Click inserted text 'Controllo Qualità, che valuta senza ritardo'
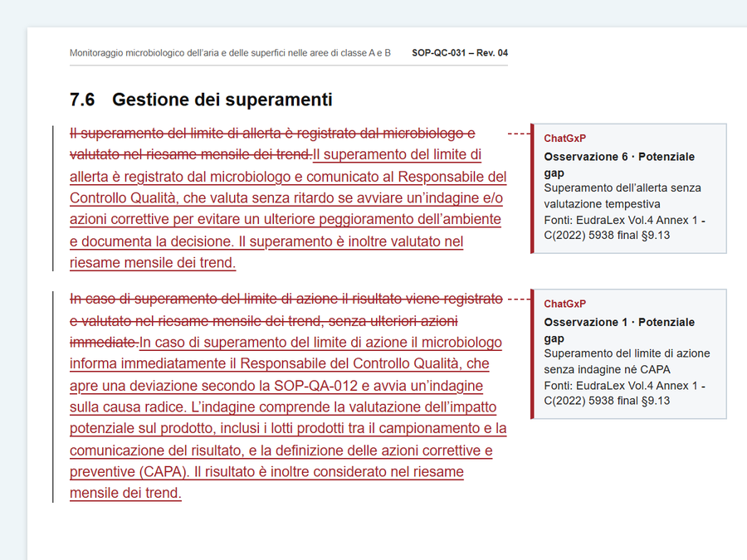The image size is (747, 560). pos(203,197)
